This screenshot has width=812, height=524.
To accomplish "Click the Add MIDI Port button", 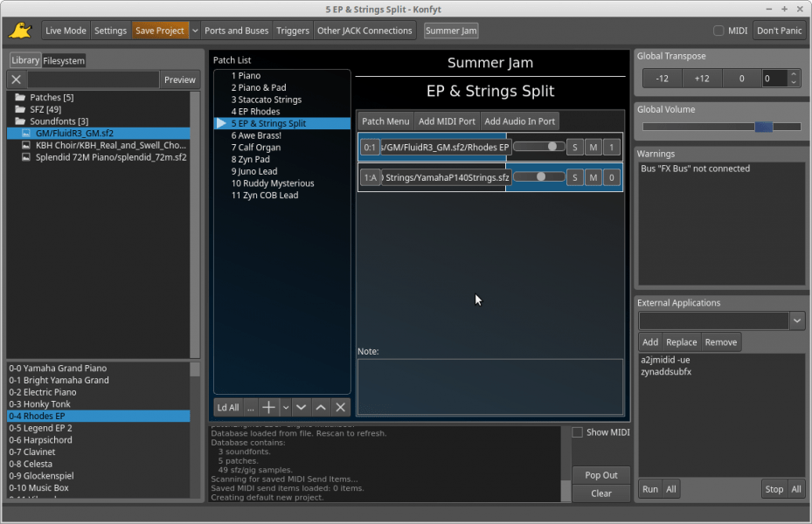I will 447,121.
